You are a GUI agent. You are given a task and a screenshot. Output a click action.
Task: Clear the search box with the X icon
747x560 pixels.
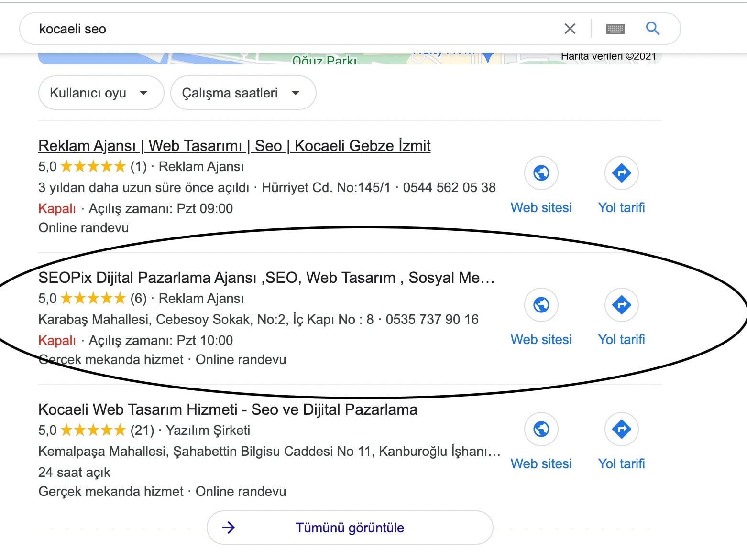(570, 29)
